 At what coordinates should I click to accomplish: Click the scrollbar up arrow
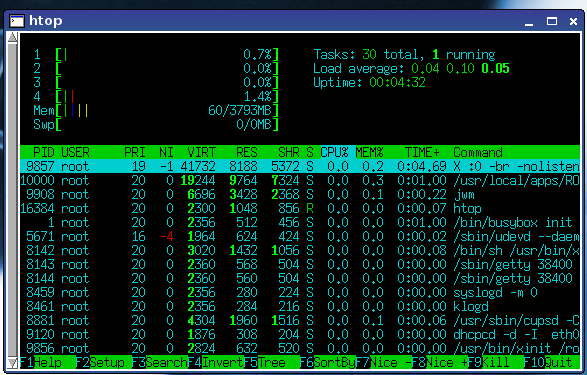12,37
